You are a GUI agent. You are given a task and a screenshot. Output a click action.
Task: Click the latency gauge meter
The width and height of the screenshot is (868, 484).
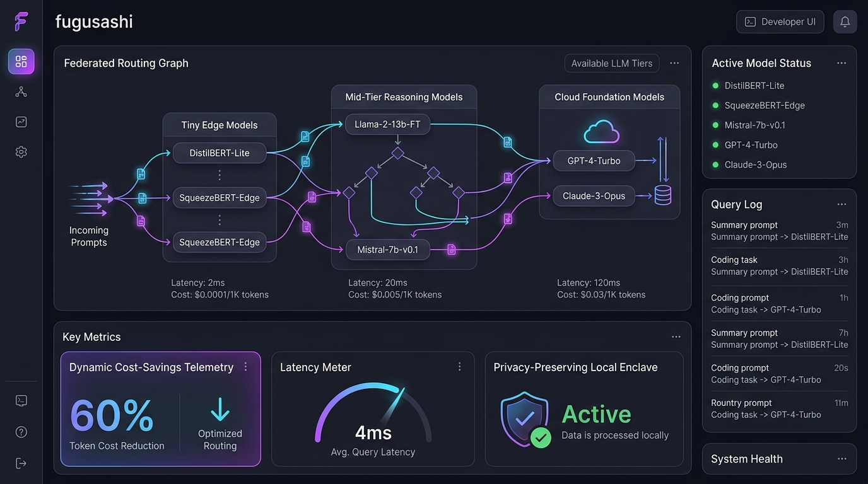pyautogui.click(x=373, y=412)
